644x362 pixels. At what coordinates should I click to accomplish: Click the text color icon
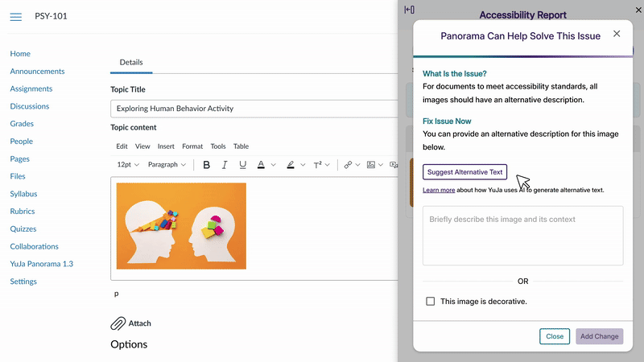[261, 165]
